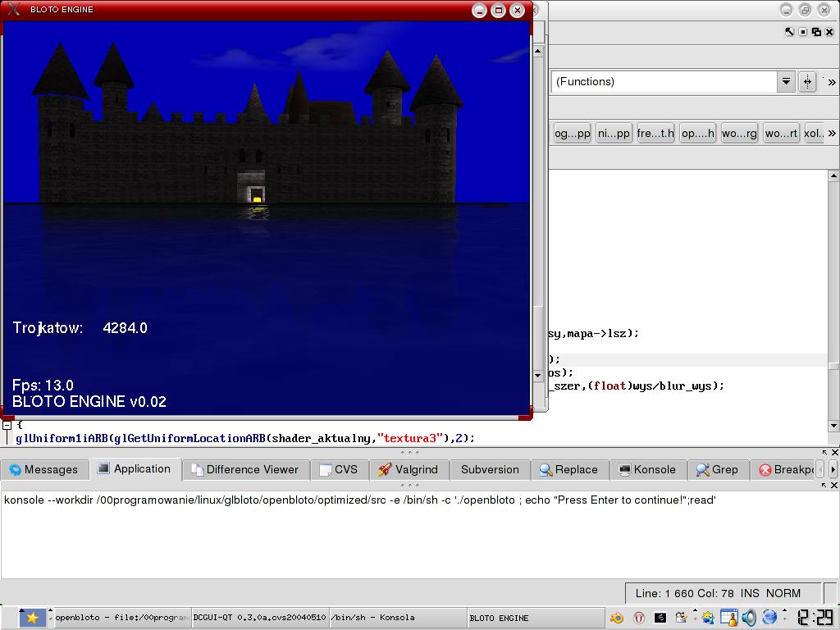Collapse the code fold marker beside the brace
The image size is (840, 630).
[x=7, y=426]
